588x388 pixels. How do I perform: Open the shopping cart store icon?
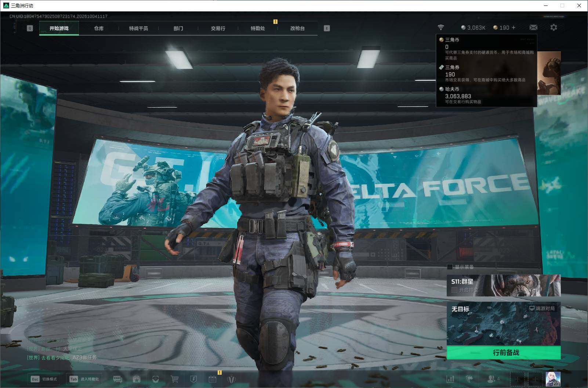click(175, 379)
